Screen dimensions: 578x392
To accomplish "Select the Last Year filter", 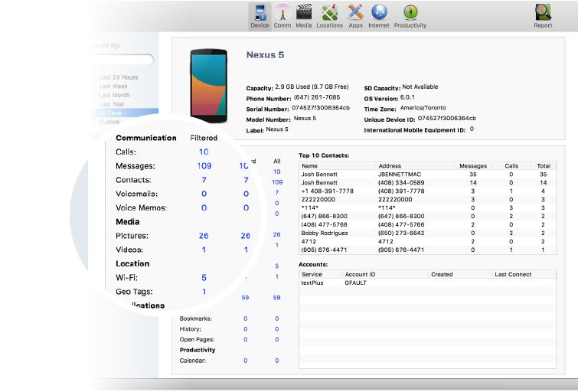I will pyautogui.click(x=111, y=104).
